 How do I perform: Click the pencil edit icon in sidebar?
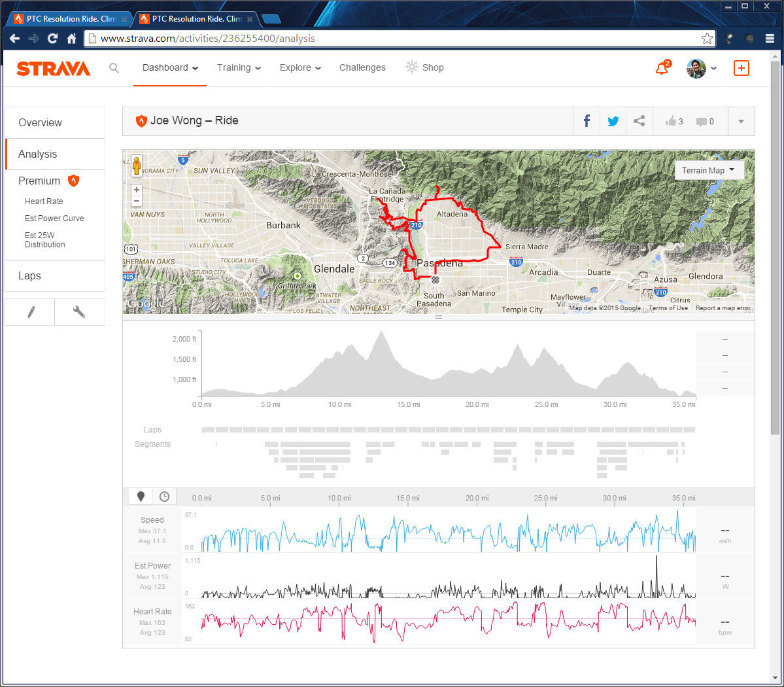click(x=30, y=312)
